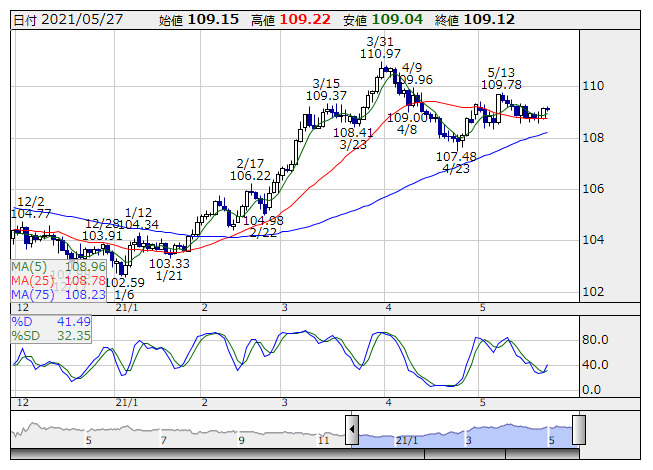Click the 106 price axis label

[x=593, y=189]
